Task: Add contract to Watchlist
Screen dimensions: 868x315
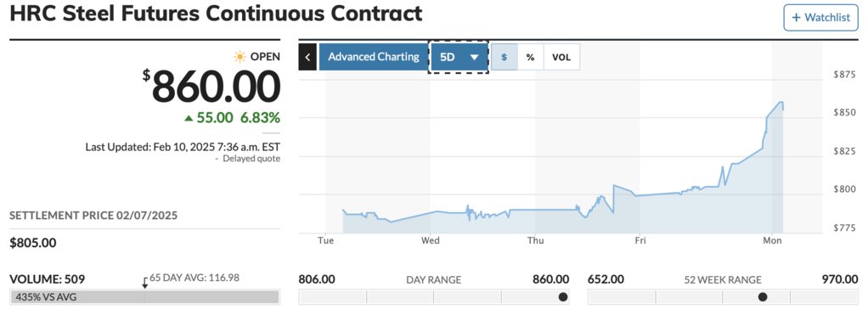Action: coord(820,18)
